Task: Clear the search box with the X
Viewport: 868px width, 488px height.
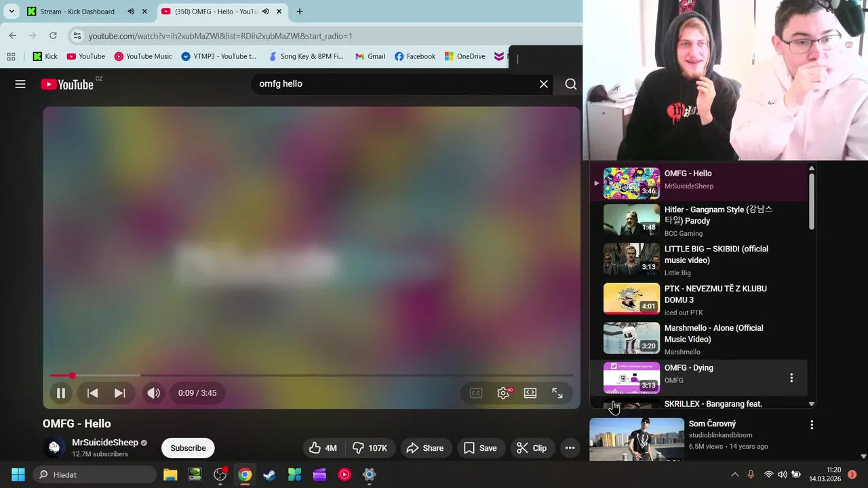Action: coord(544,84)
